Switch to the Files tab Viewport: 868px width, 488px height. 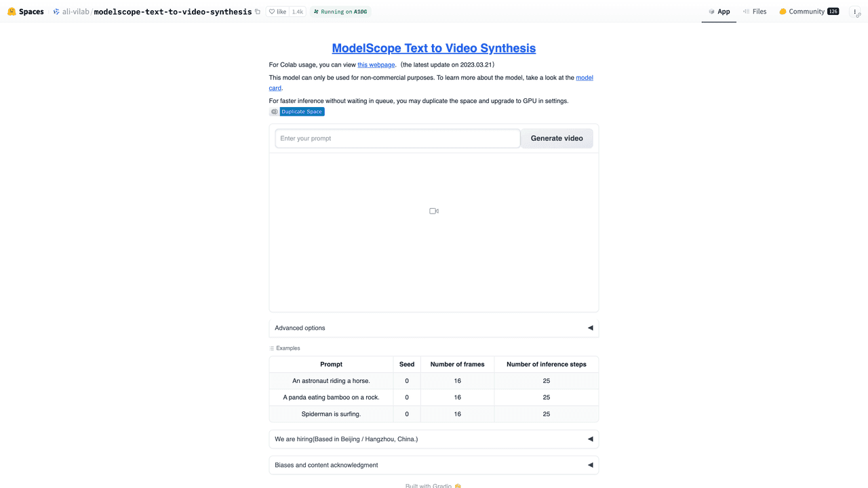click(x=755, y=12)
